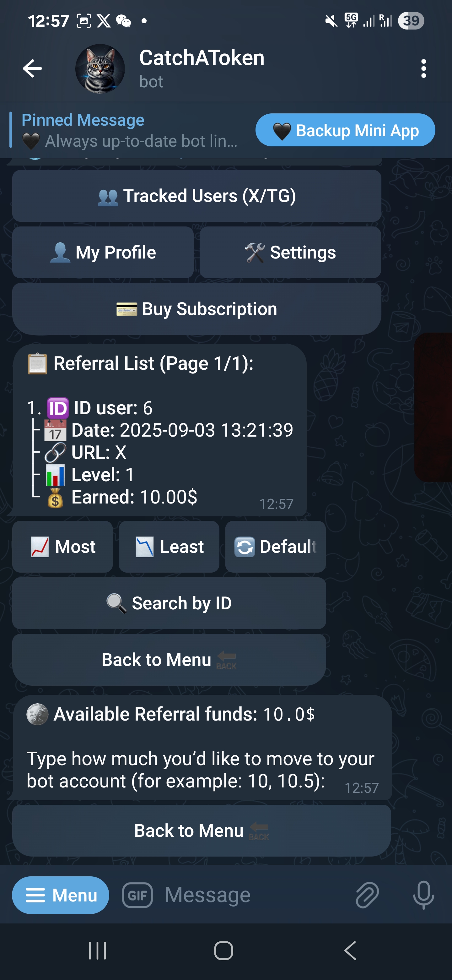Choose Buy Subscription
The image size is (452, 980).
(196, 309)
